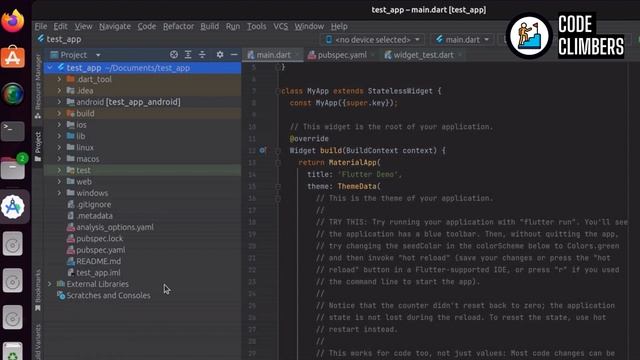Open the Help menu
Image resolution: width=640 pixels, height=360 pixels.
pyautogui.click(x=339, y=26)
